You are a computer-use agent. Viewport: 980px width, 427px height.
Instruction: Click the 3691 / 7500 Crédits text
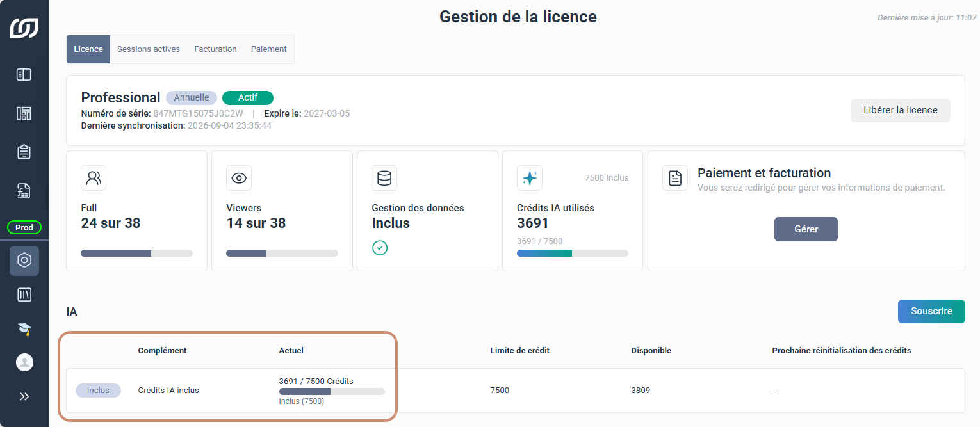(x=316, y=381)
